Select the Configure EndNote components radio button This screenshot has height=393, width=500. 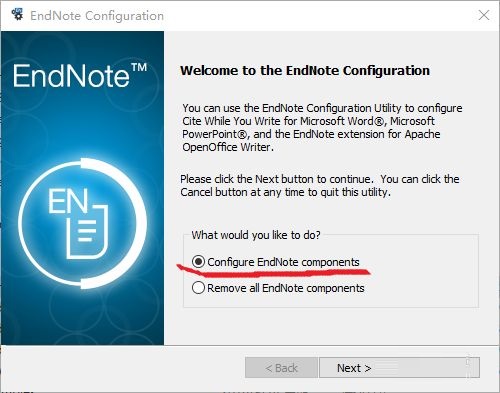[198, 262]
